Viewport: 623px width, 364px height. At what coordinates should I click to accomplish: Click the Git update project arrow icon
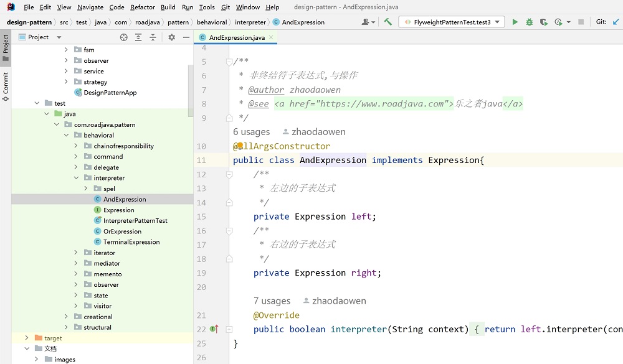click(616, 22)
